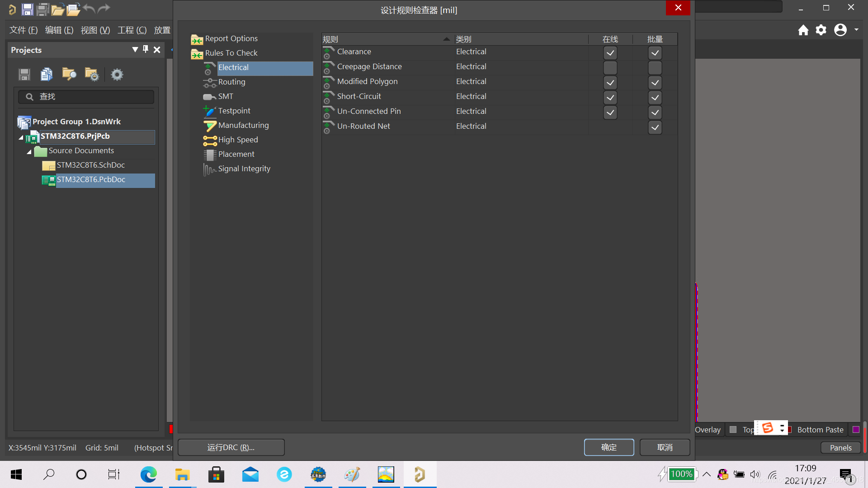Toggle online check for Clearance rule
This screenshot has height=488, width=868.
coord(610,53)
